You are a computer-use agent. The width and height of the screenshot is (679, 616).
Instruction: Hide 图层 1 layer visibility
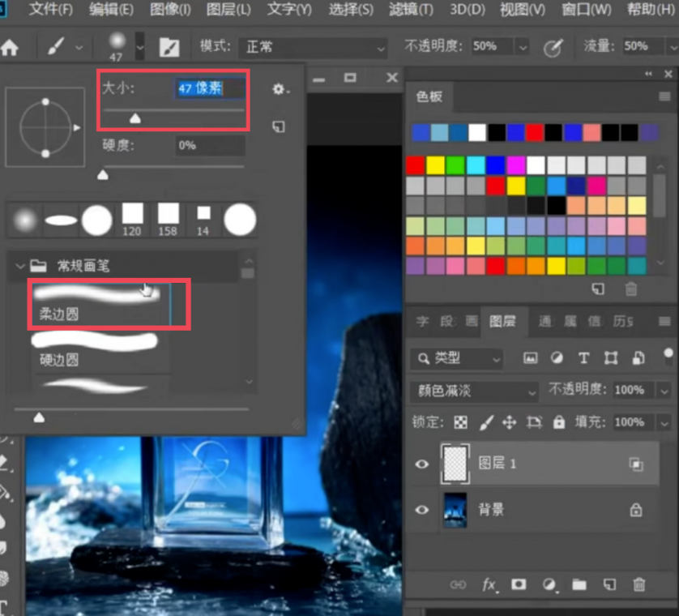(422, 464)
